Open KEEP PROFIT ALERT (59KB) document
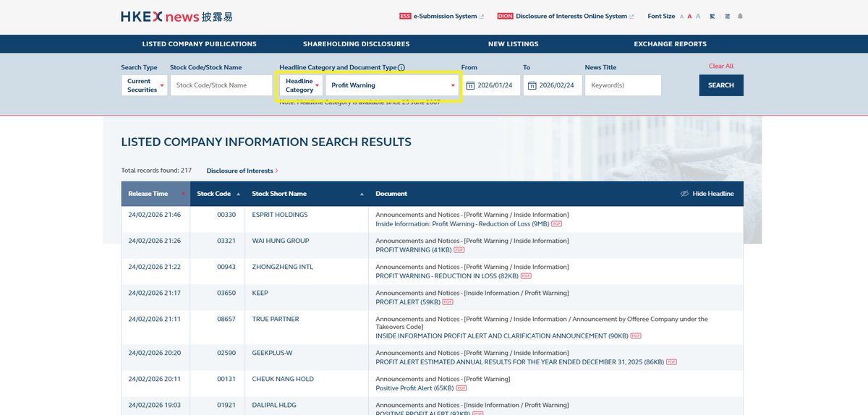Viewport: 868px width, 415px height. [408, 302]
